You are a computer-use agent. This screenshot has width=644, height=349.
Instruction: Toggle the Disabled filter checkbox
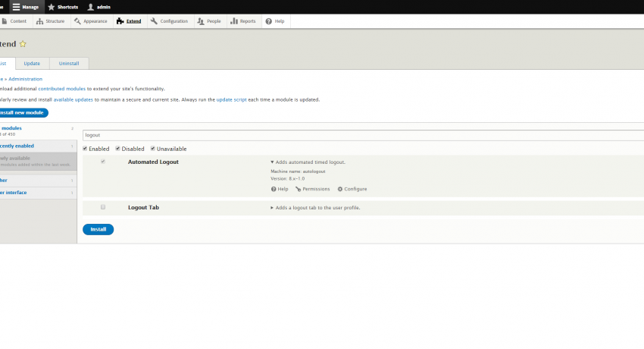coord(118,149)
